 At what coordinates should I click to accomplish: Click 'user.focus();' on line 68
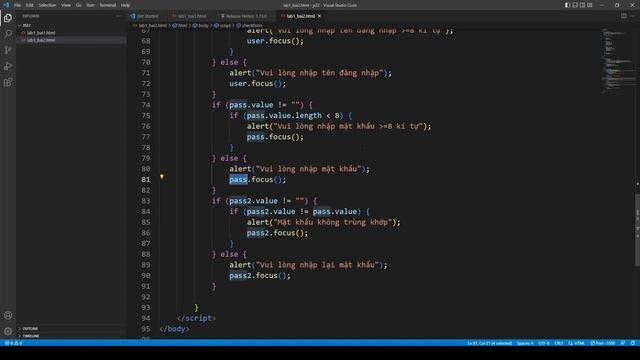[275, 41]
